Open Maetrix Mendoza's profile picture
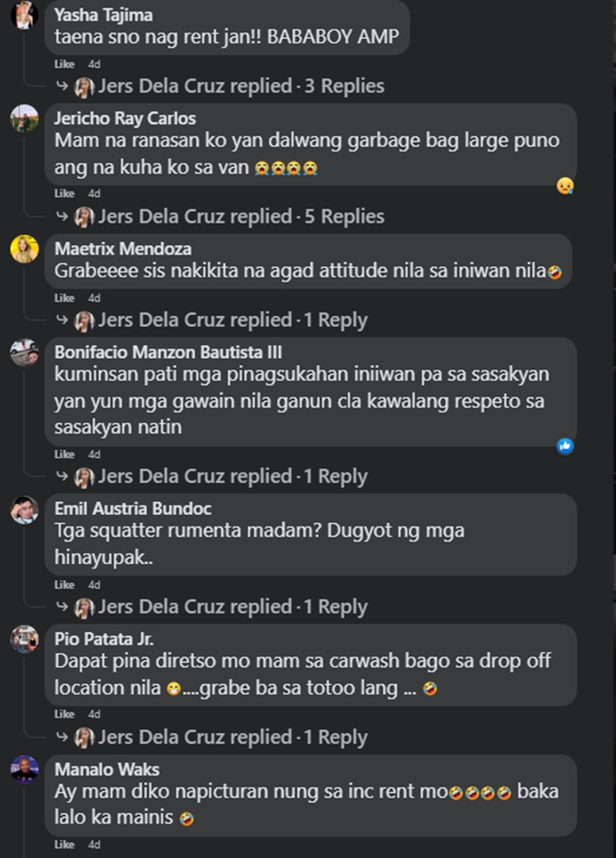This screenshot has width=616, height=858. [24, 249]
